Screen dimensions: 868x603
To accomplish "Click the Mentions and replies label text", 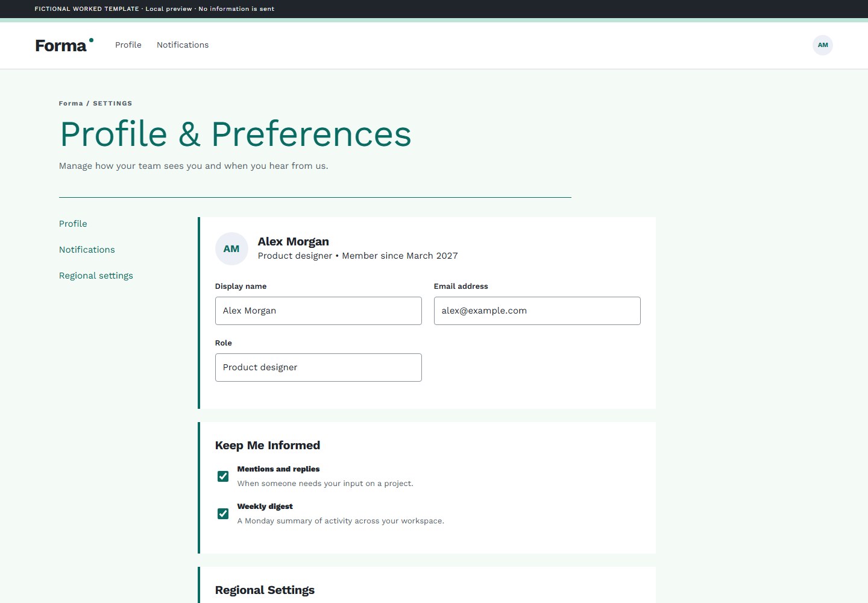I will [278, 469].
